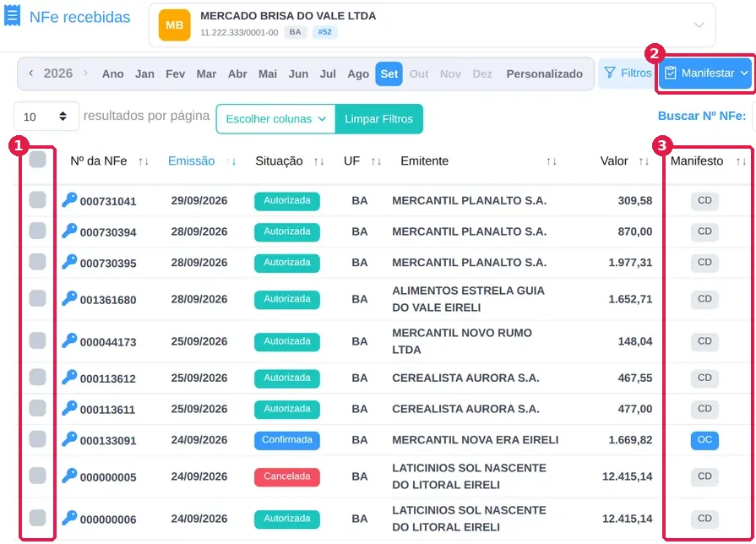Open the Escolher colunas dropdown
The width and height of the screenshot is (756, 544).
(275, 119)
